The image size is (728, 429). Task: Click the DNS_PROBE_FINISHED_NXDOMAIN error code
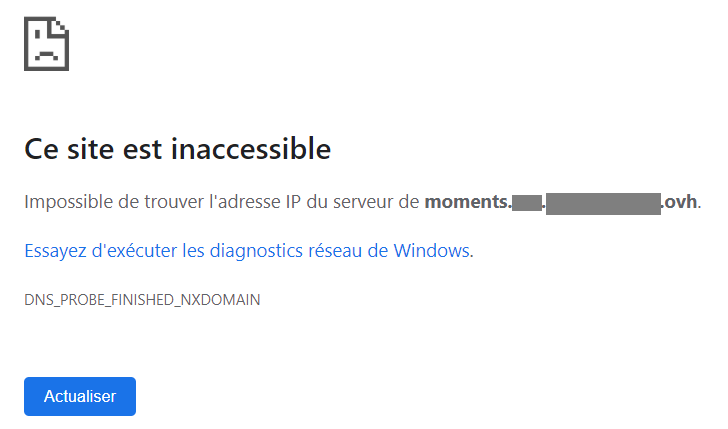click(x=142, y=300)
